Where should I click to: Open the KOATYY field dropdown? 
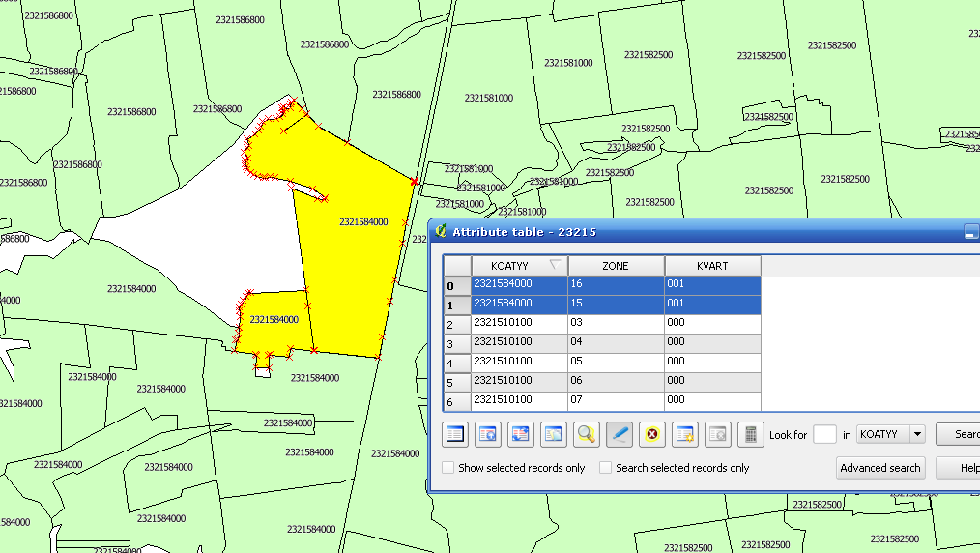[916, 435]
